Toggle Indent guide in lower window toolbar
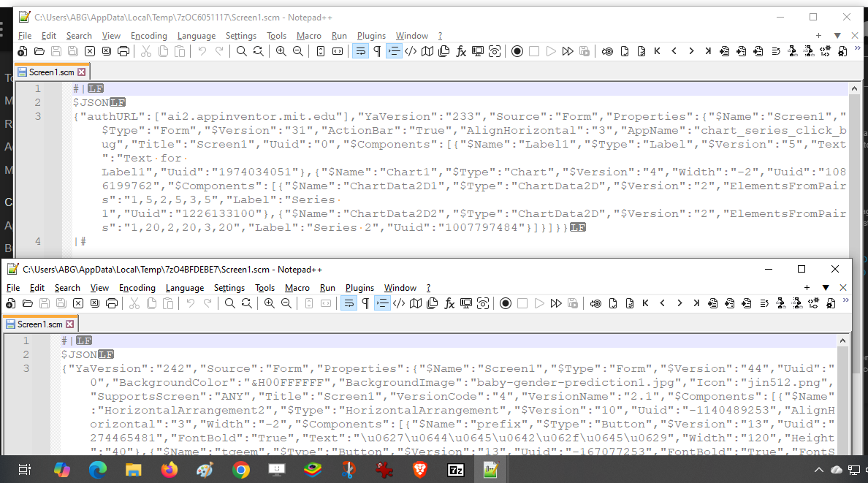The height and width of the screenshot is (483, 868). pos(382,303)
